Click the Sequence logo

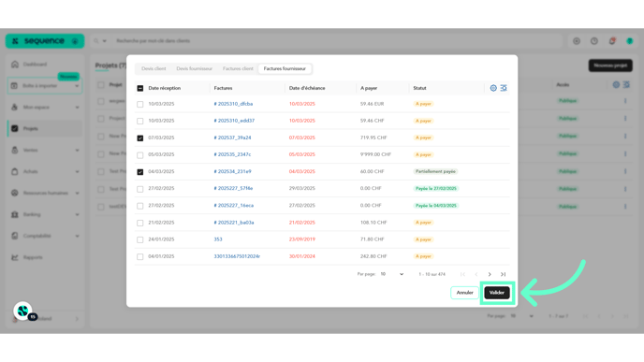tap(44, 41)
